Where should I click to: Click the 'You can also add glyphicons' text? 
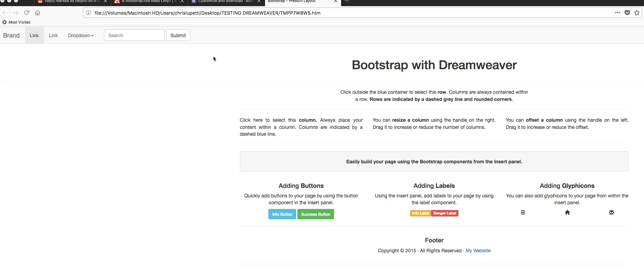(567, 199)
